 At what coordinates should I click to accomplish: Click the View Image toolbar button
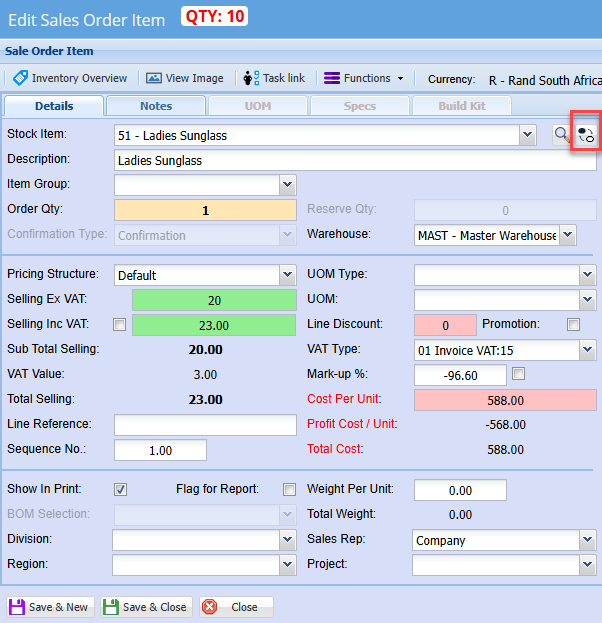coord(184,78)
